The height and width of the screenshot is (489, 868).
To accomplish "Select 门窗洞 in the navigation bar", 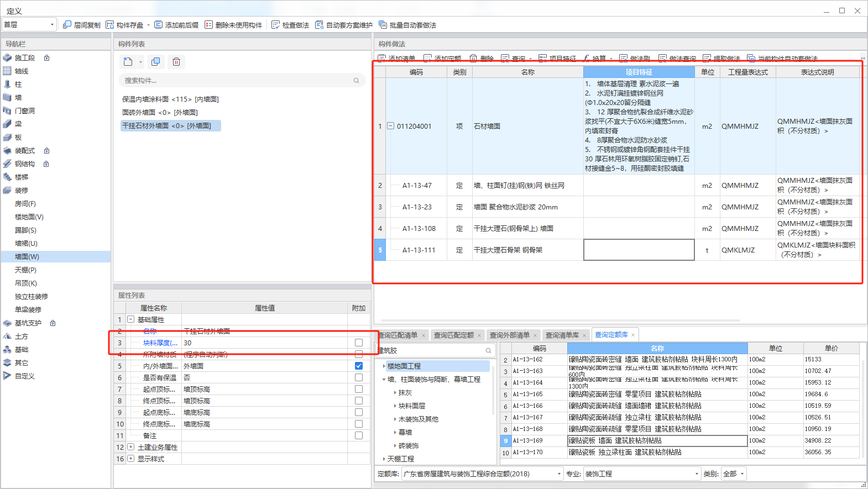I will [x=25, y=111].
